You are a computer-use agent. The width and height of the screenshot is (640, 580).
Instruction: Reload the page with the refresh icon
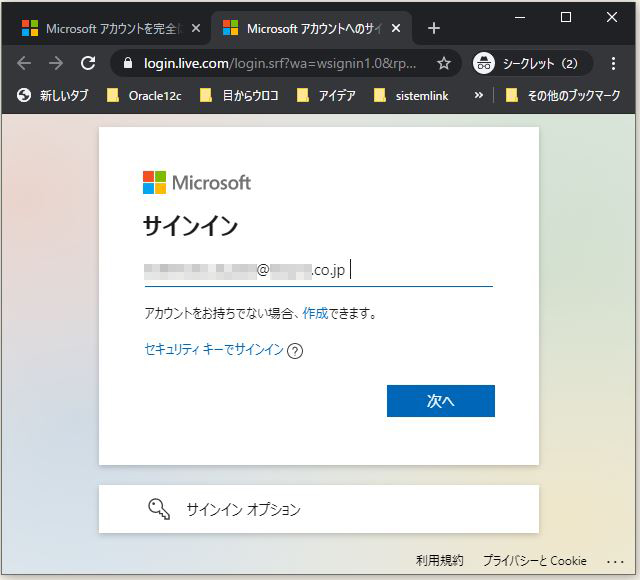coord(88,63)
